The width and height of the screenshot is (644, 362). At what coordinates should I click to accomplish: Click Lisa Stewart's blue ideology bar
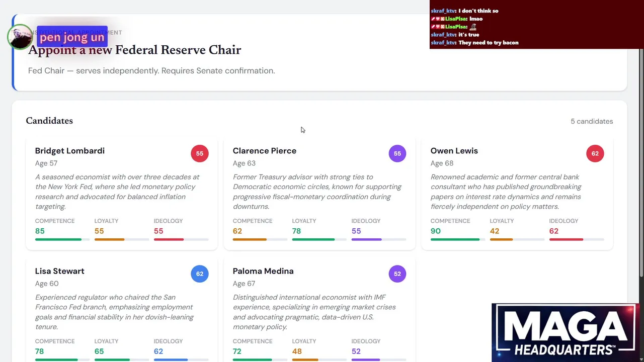coord(171,359)
